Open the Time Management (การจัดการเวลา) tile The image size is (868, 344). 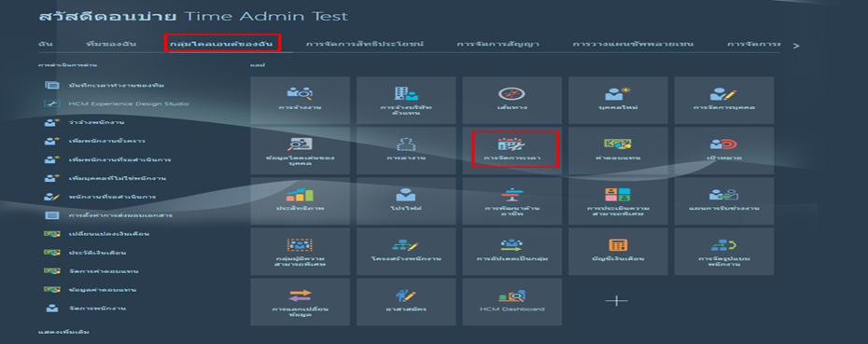(x=512, y=150)
